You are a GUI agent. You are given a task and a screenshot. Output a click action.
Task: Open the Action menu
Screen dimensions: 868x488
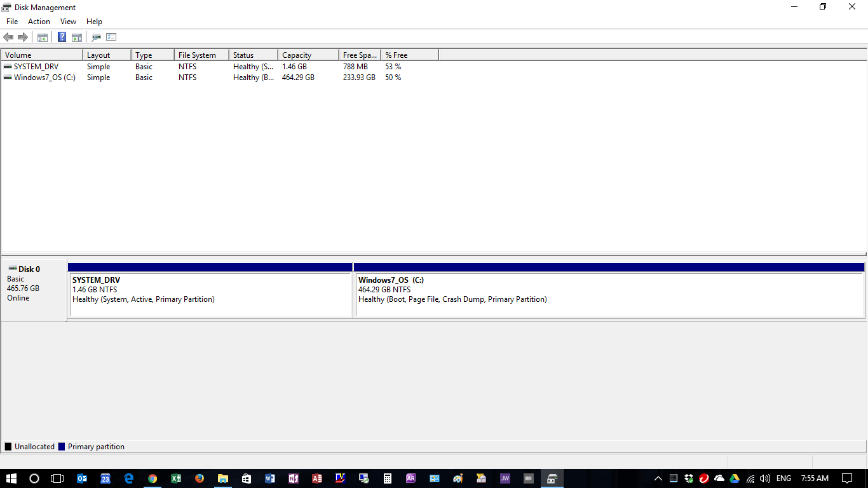point(39,22)
